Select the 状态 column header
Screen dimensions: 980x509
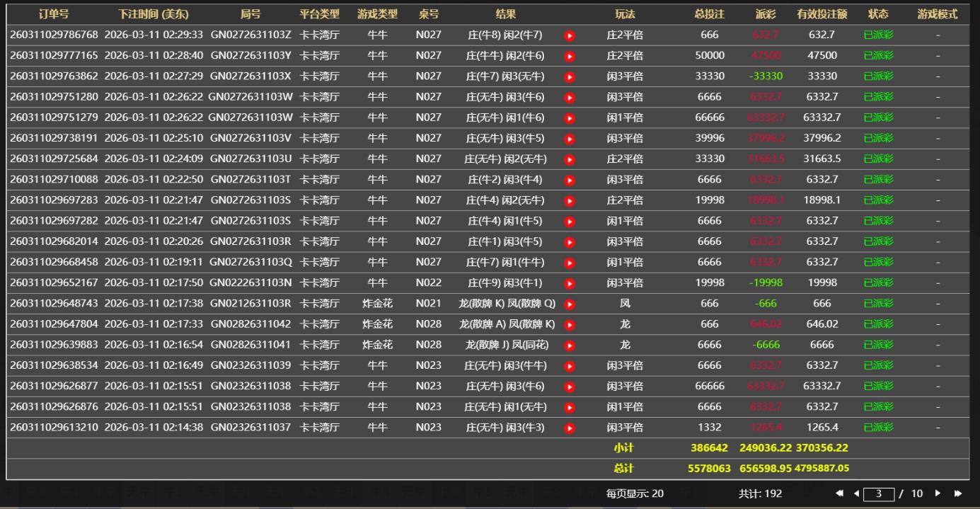click(x=878, y=14)
